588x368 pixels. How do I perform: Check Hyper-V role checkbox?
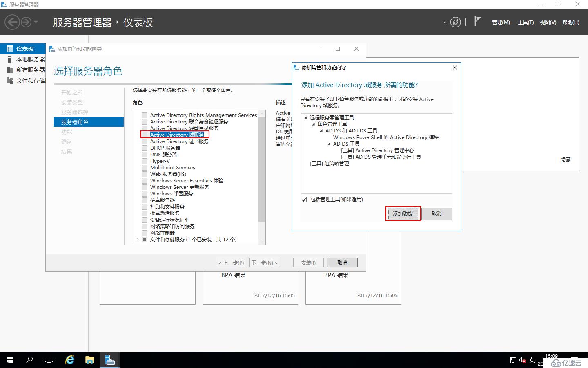click(x=145, y=161)
